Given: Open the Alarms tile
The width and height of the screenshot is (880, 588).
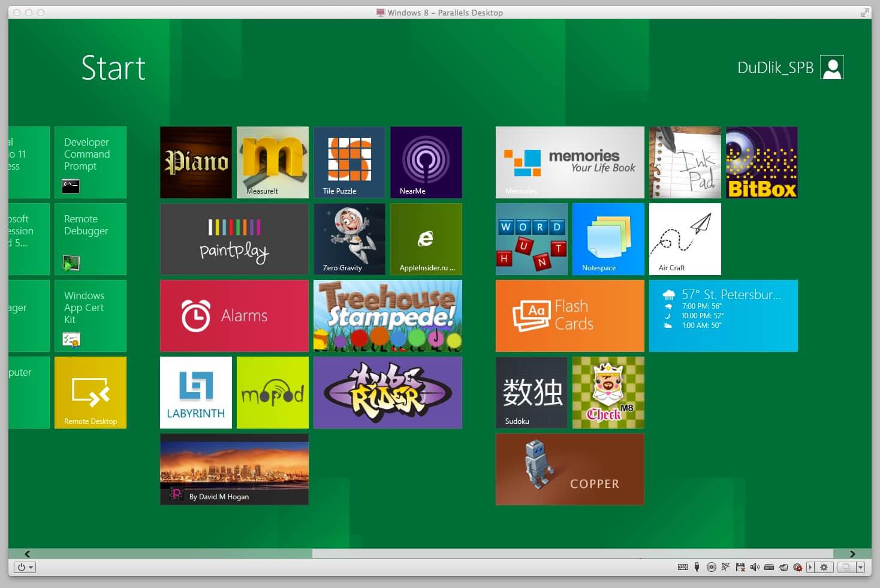Looking at the screenshot, I should click(x=234, y=316).
